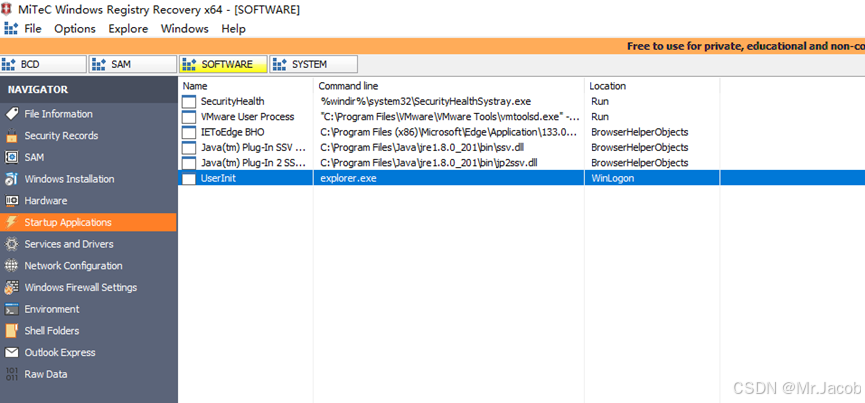Switch to the SYSTEM hive tab
Screen dimensions: 865x403
tap(313, 65)
